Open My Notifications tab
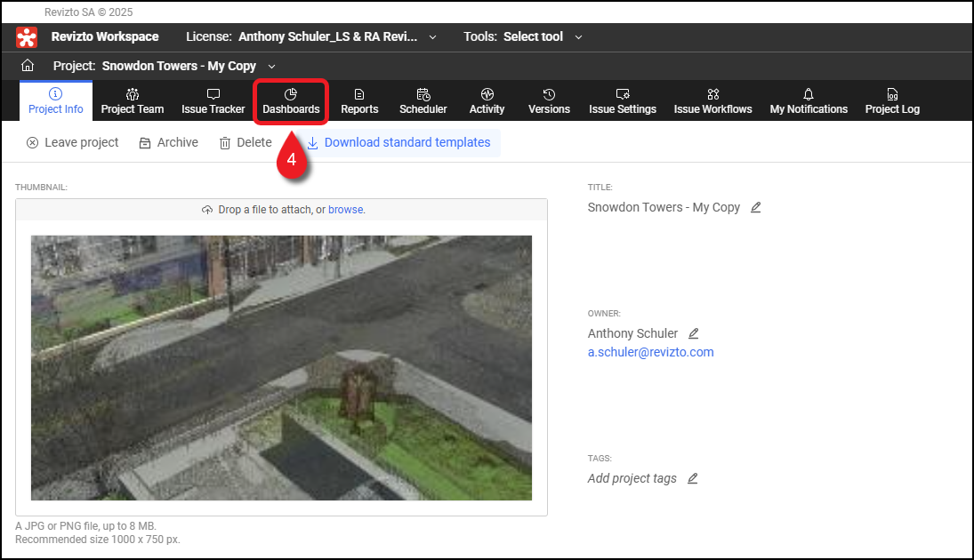This screenshot has width=974, height=560. point(809,101)
